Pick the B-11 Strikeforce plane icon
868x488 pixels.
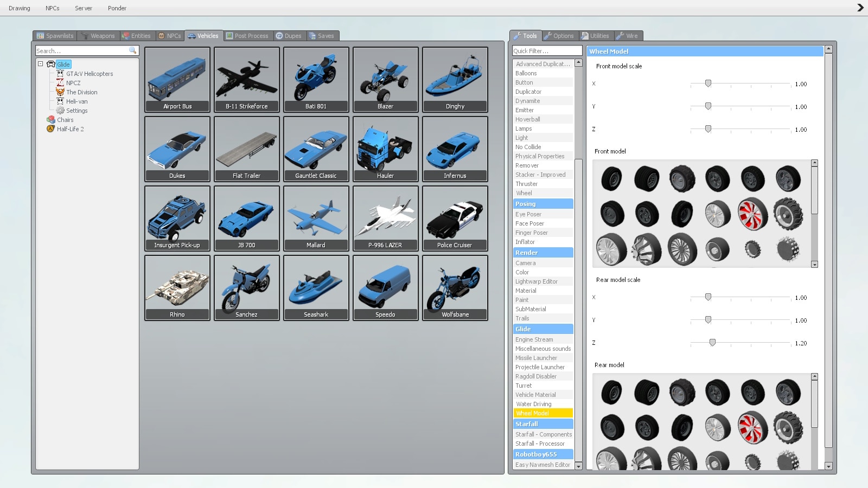coord(246,79)
